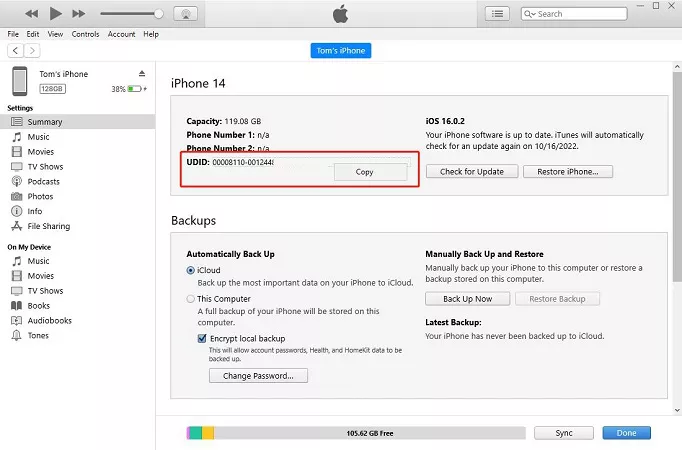Click the list view icon near search
This screenshot has height=450, width=682.
pyautogui.click(x=497, y=14)
